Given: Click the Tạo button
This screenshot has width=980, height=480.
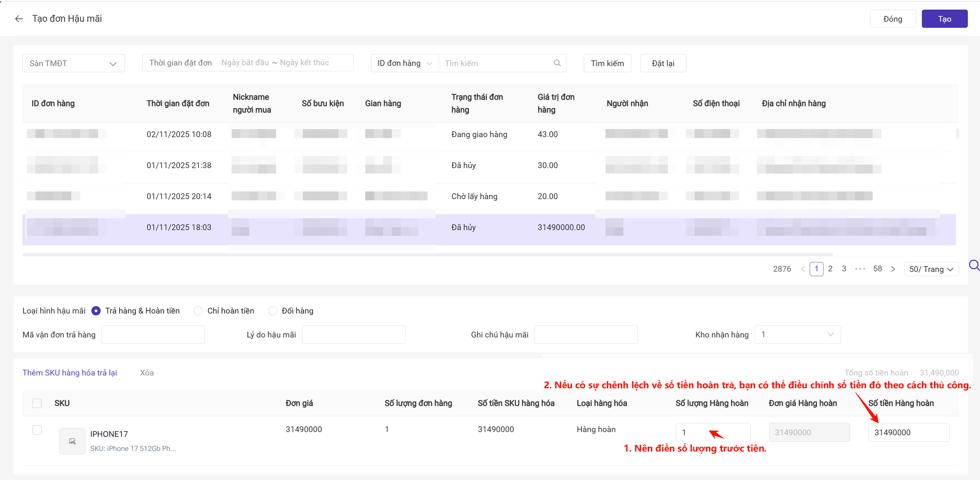Looking at the screenshot, I should click(x=944, y=19).
